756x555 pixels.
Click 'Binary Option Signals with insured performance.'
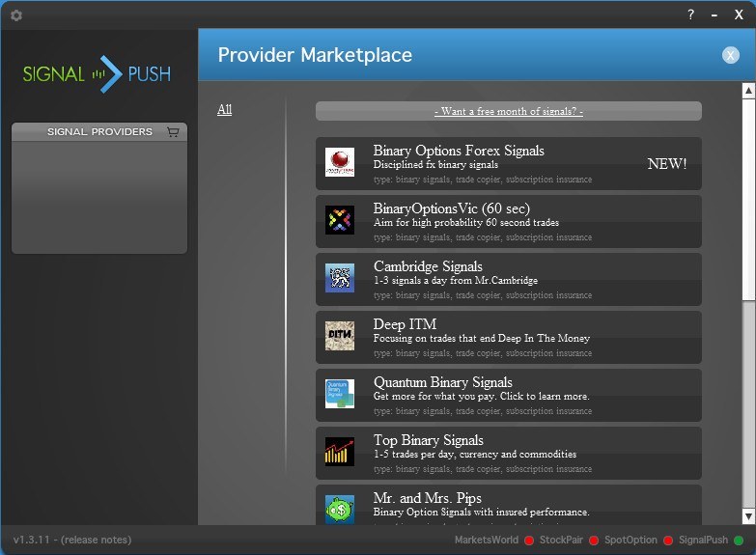click(x=481, y=513)
